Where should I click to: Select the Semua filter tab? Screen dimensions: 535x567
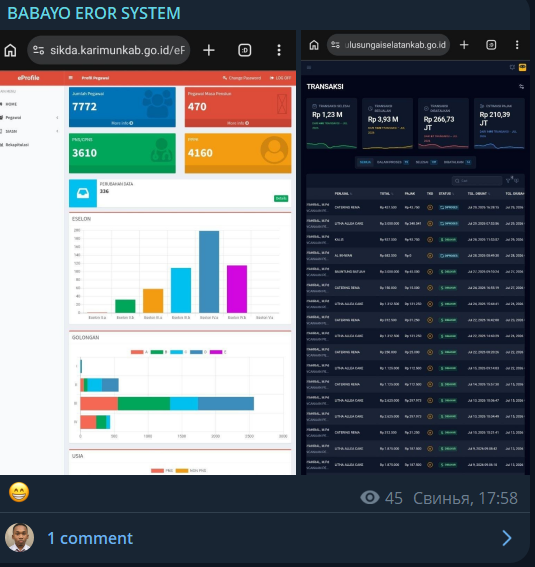(x=365, y=162)
